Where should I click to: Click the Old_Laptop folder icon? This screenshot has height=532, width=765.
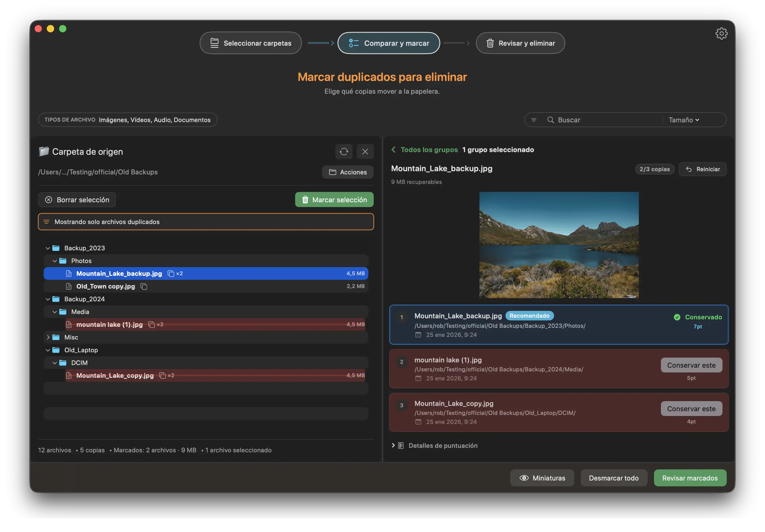click(56, 350)
